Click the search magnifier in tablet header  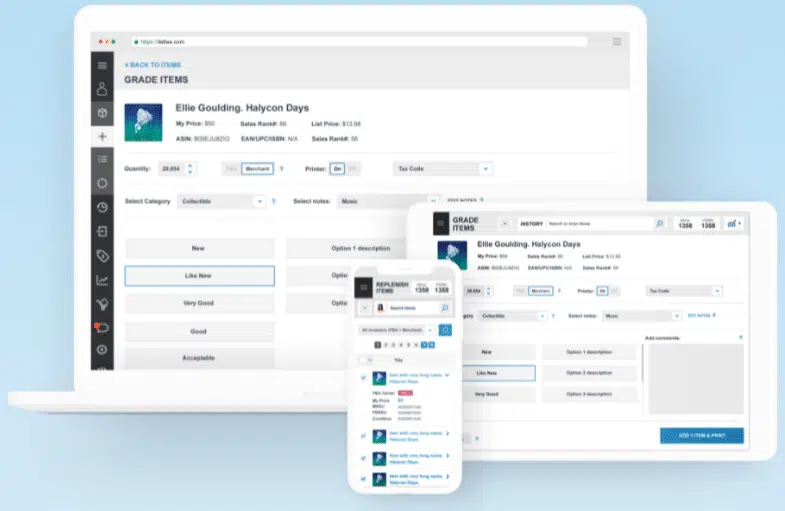coord(660,223)
